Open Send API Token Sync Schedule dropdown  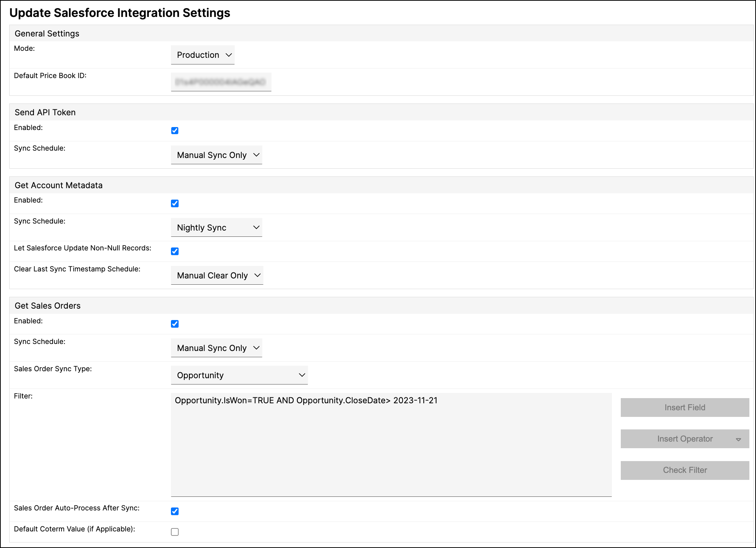pos(217,155)
